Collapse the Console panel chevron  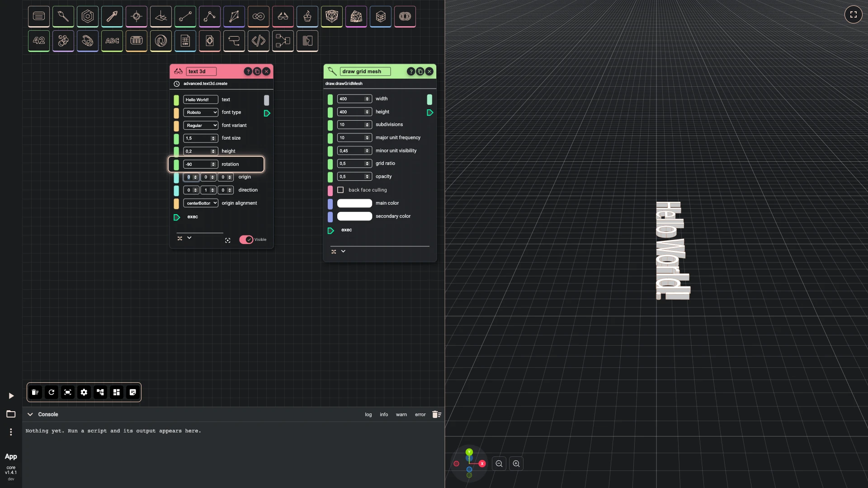coord(30,414)
